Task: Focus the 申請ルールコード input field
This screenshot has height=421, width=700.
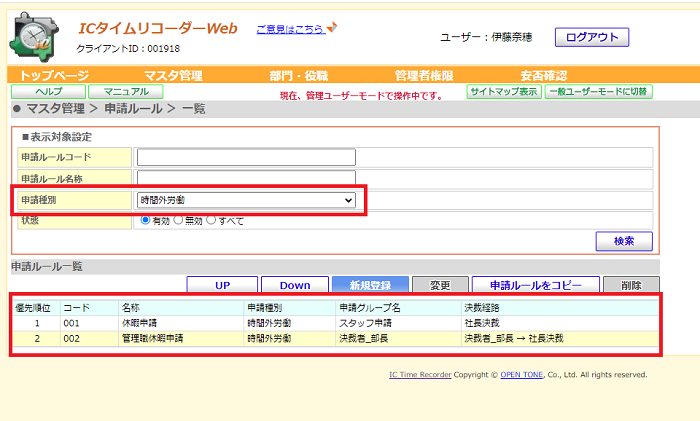Action: pos(246,157)
